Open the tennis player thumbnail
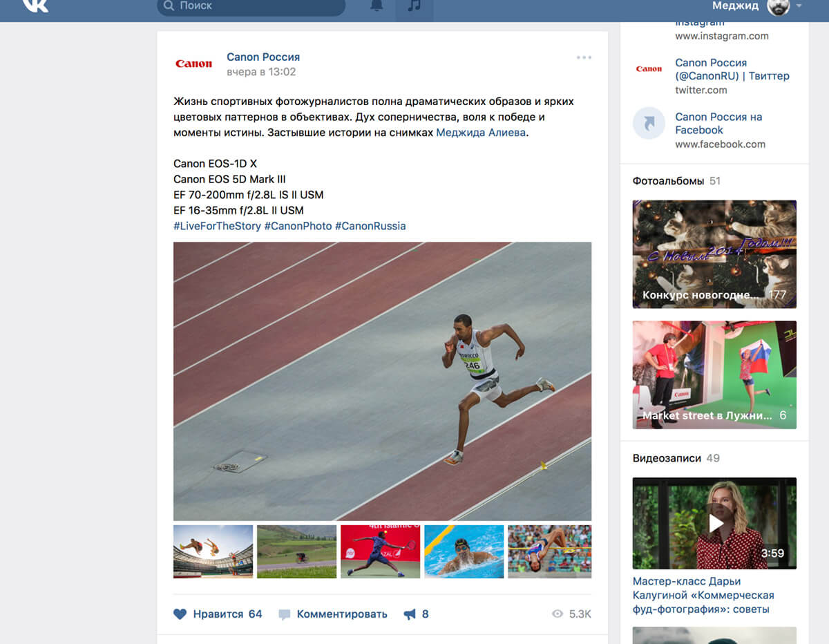The height and width of the screenshot is (644, 829). pyautogui.click(x=380, y=551)
